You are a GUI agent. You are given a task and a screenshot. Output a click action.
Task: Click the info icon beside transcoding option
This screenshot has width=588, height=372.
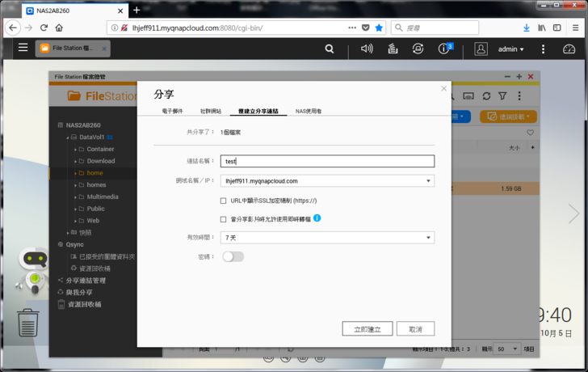[x=317, y=218]
